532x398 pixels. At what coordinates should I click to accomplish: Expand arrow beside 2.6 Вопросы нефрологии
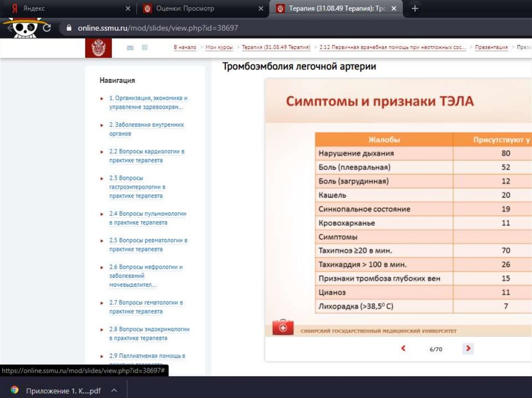coord(101,267)
